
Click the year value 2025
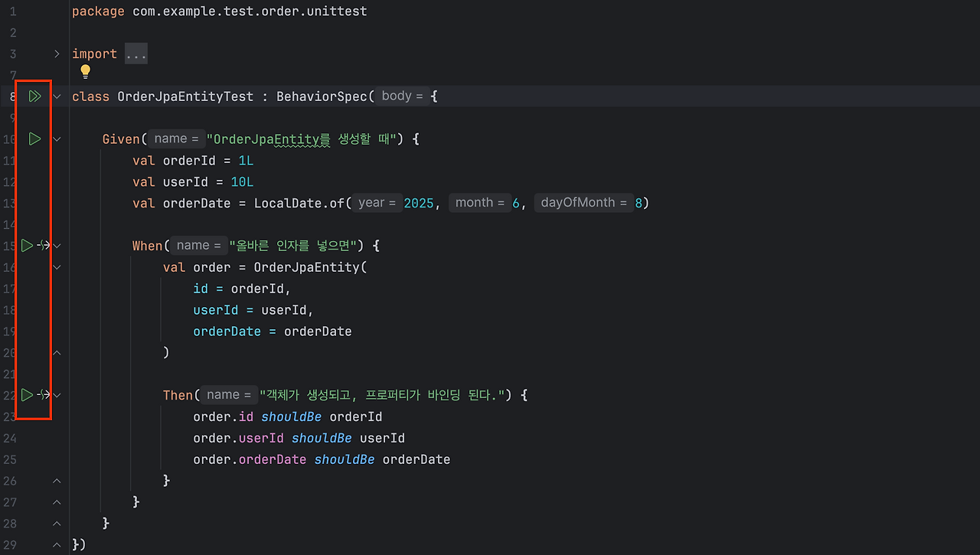tap(419, 204)
